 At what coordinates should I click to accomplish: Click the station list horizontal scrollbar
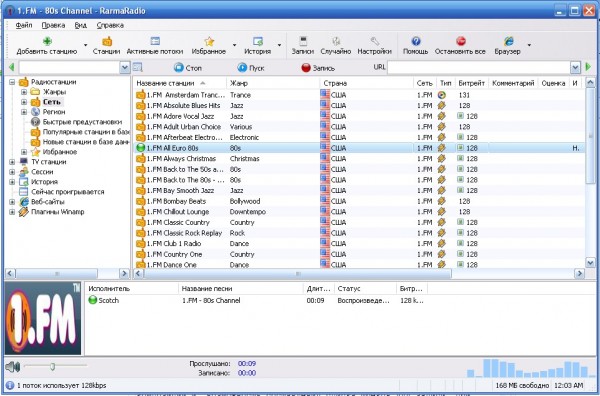click(298, 274)
